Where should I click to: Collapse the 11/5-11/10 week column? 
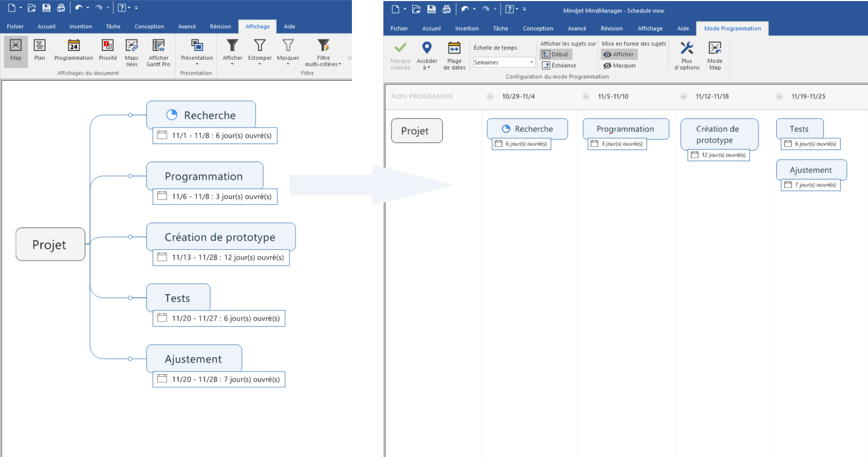(x=586, y=97)
